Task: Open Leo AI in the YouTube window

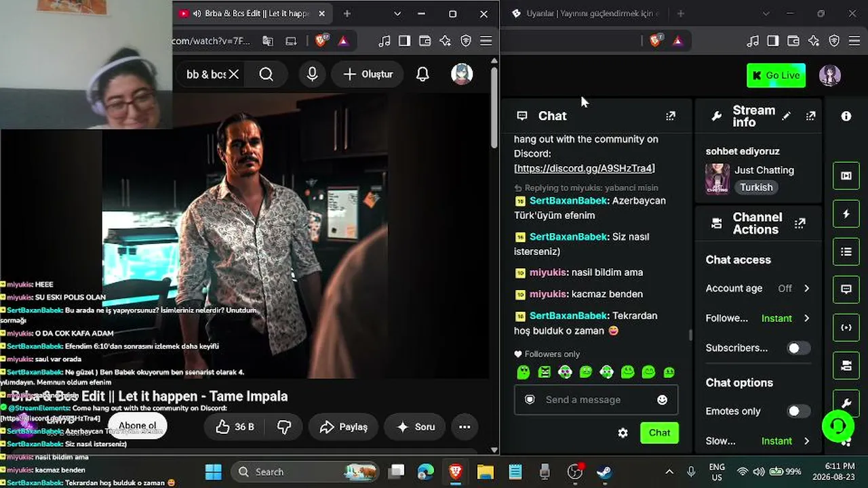Action: (446, 41)
